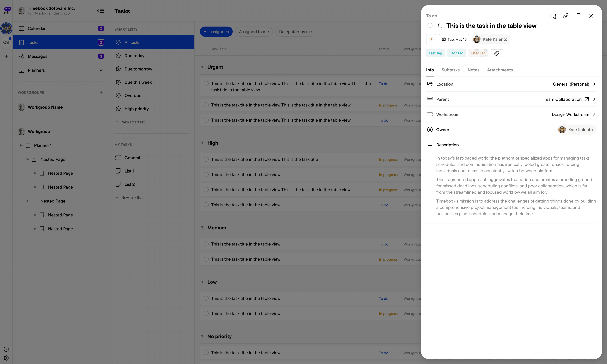Change due date Tue, May 15
The image size is (607, 364).
tap(454, 39)
